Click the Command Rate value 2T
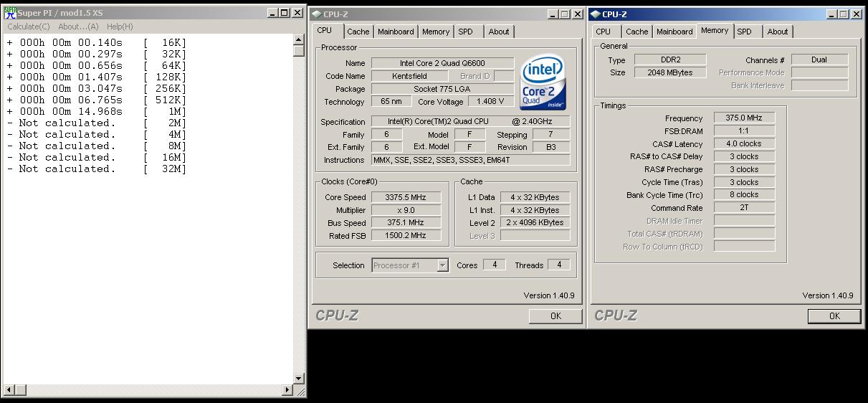Viewport: 868px width, 403px height. (744, 208)
